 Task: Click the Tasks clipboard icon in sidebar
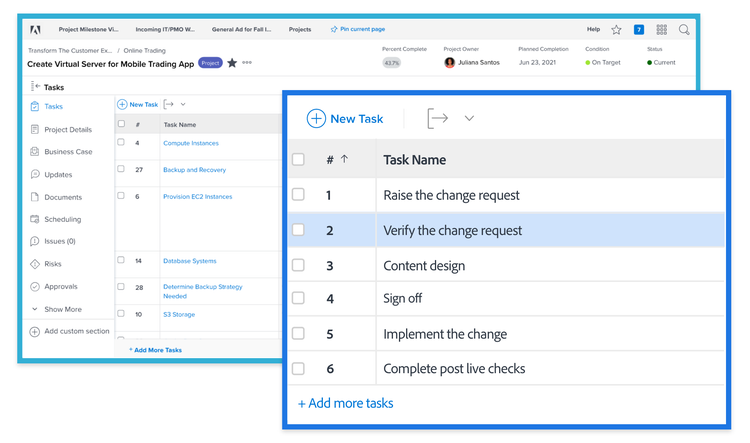pos(34,106)
